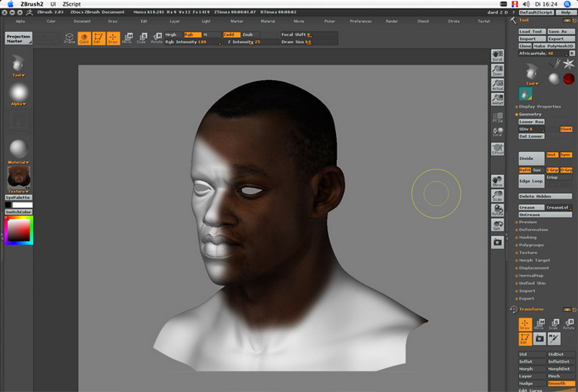The image size is (578, 392).
Task: Open the Preferences menu
Action: (360, 21)
